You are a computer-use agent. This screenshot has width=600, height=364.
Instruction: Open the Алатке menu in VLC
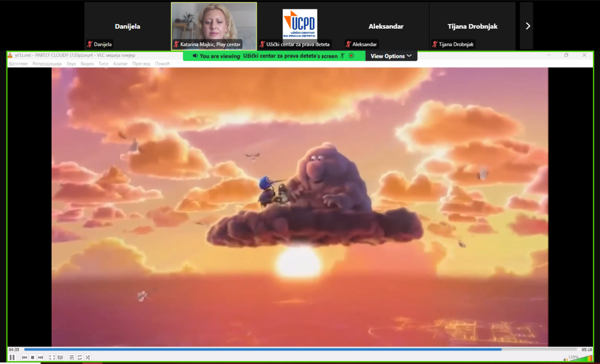pos(120,64)
